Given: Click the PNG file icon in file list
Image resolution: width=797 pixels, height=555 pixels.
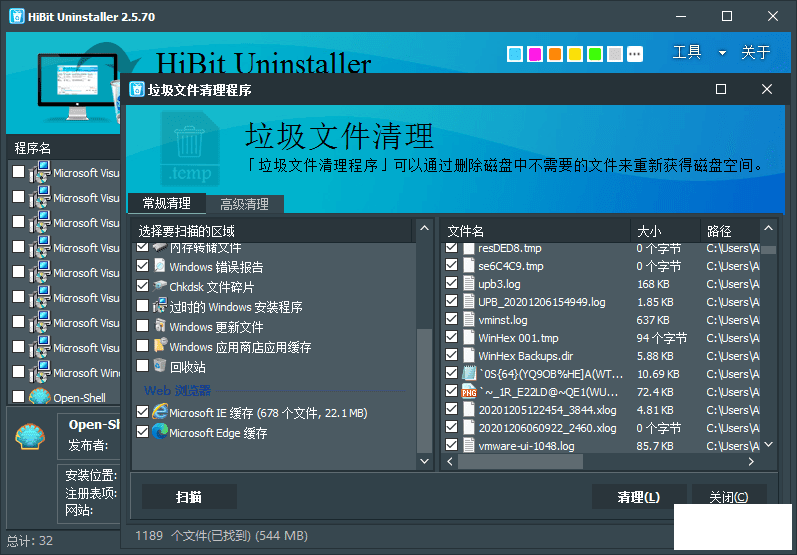Looking at the screenshot, I should click(x=468, y=390).
